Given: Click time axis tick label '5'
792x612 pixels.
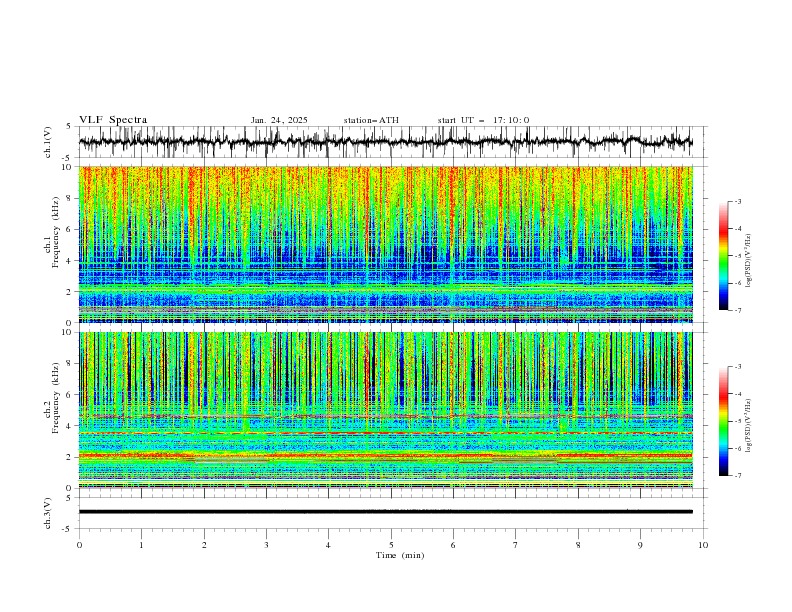Looking at the screenshot, I should (x=391, y=545).
